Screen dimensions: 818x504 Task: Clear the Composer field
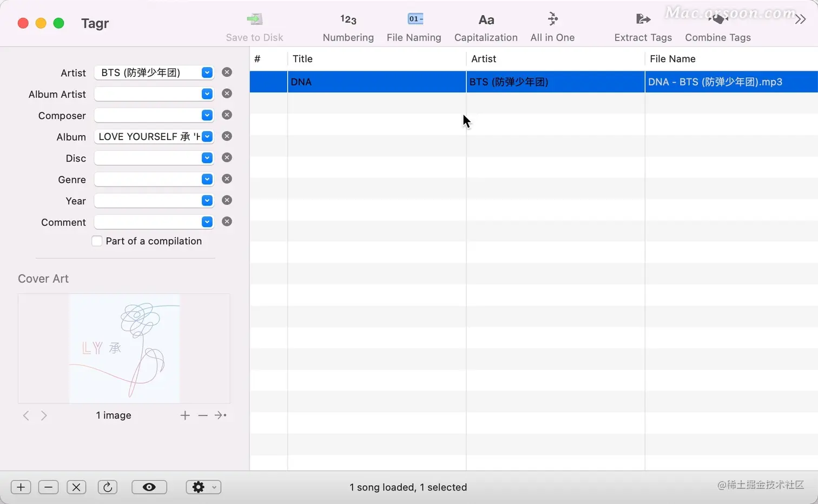pos(227,115)
